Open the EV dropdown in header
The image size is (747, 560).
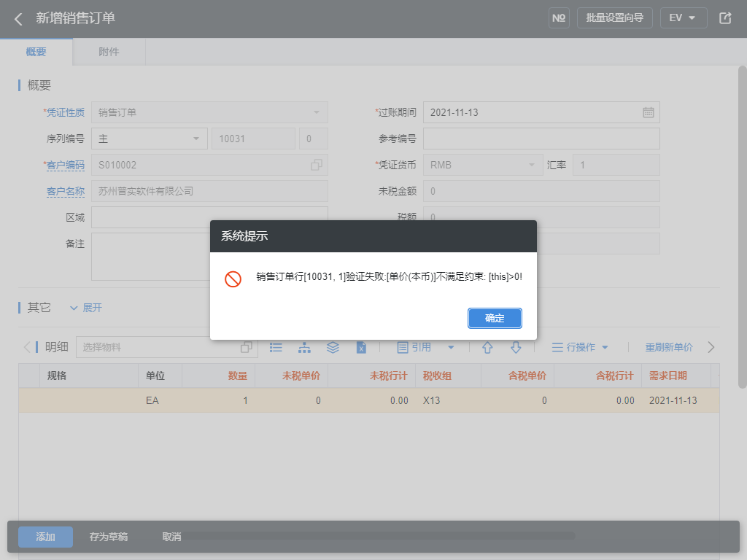click(x=683, y=18)
